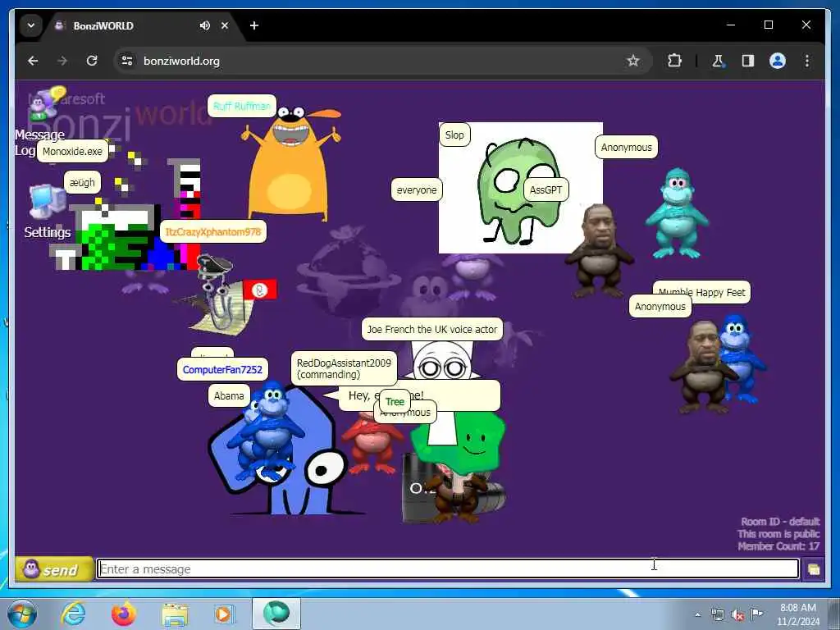The image size is (840, 630).
Task: Toggle the browser side panel
Action: tap(748, 61)
